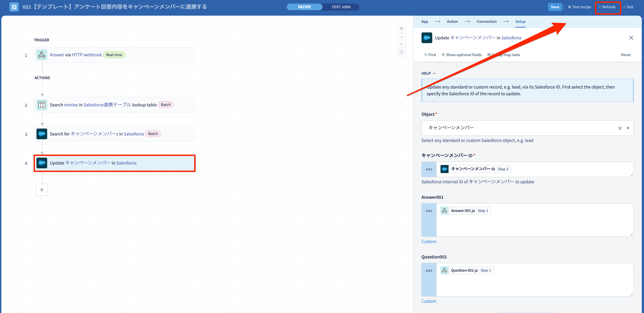Clear the selected Object value
644x313 pixels.
(x=620, y=128)
